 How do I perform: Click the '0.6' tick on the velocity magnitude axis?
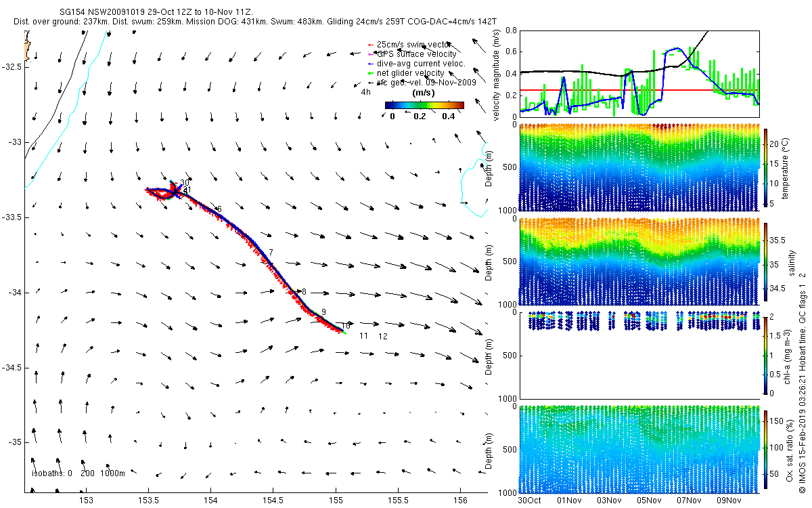pos(511,53)
